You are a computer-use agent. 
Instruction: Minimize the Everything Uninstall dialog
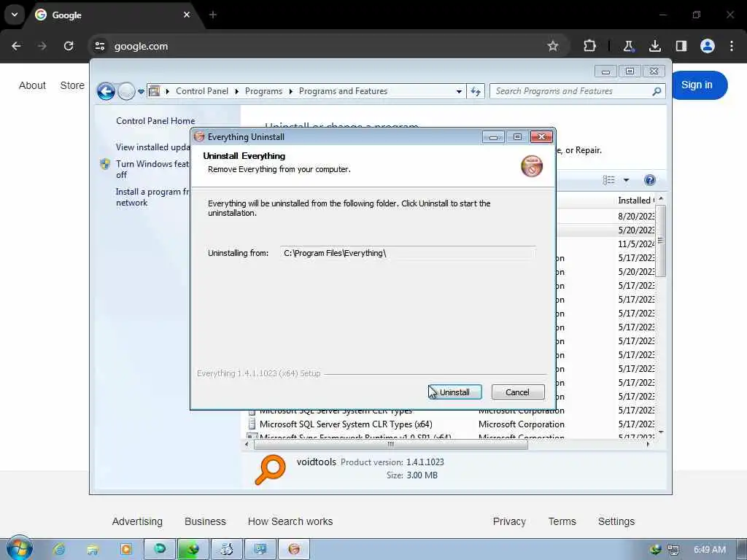pyautogui.click(x=493, y=136)
